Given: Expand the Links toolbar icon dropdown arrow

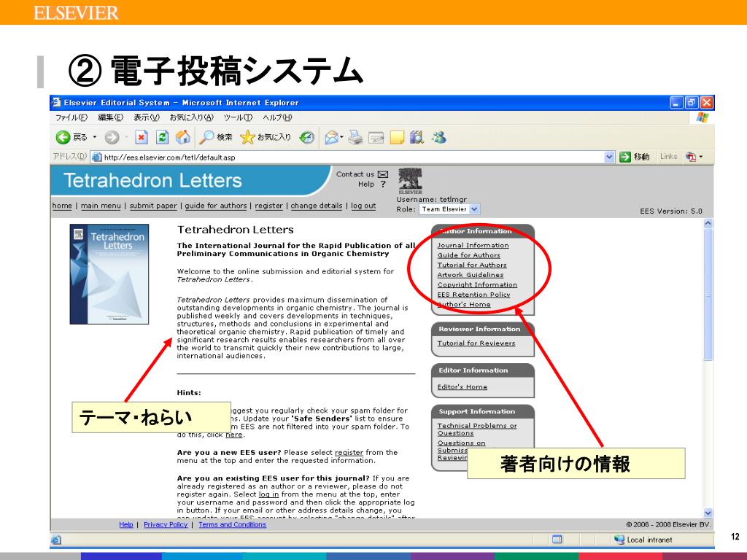Looking at the screenshot, I should coord(701,157).
